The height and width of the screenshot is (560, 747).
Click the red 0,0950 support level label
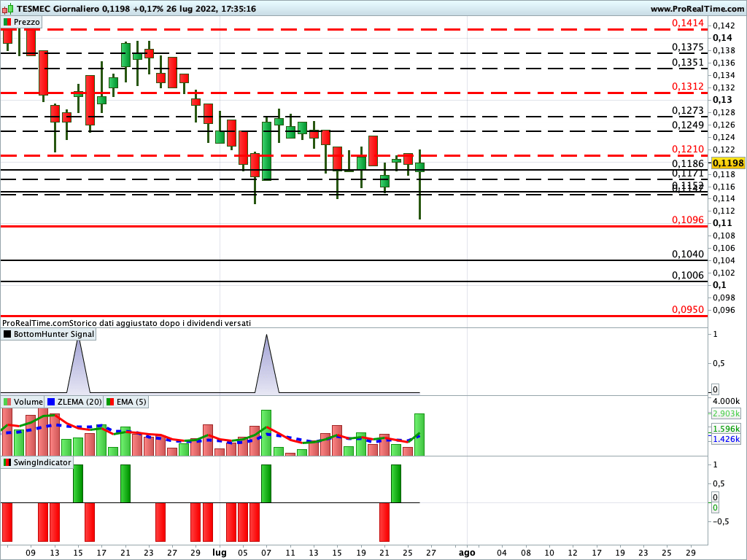pos(688,309)
